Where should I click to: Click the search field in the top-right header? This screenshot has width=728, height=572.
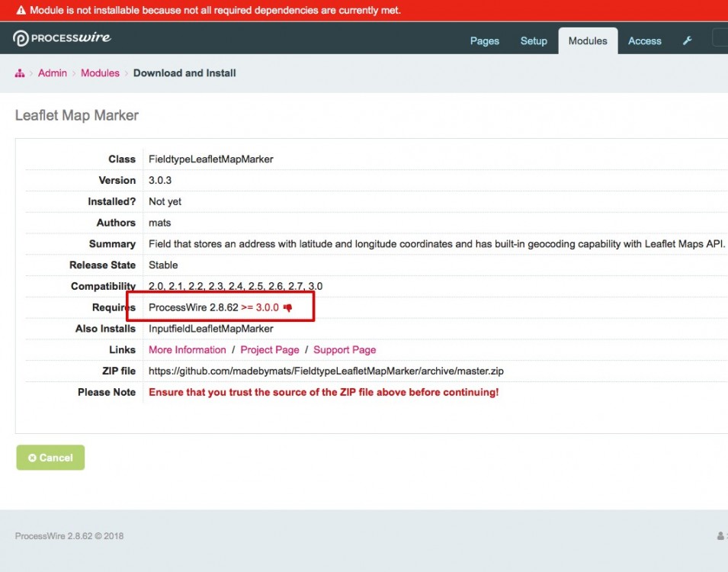tap(720, 39)
